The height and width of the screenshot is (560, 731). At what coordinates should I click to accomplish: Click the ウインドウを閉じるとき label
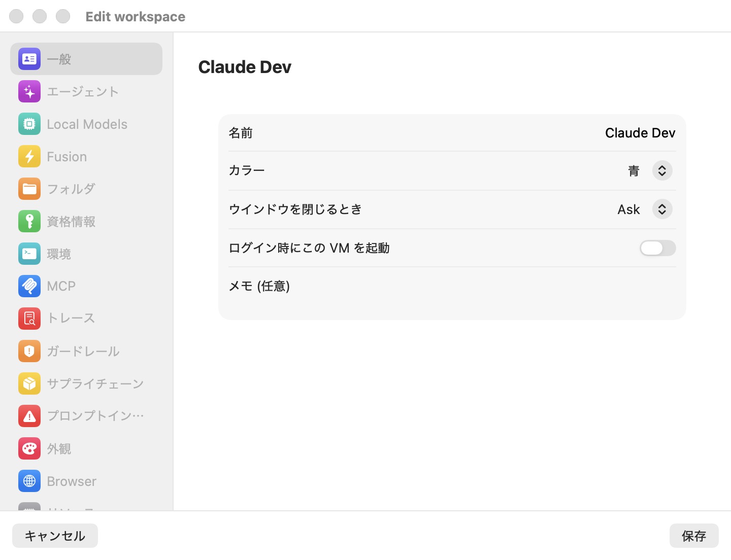(x=295, y=209)
